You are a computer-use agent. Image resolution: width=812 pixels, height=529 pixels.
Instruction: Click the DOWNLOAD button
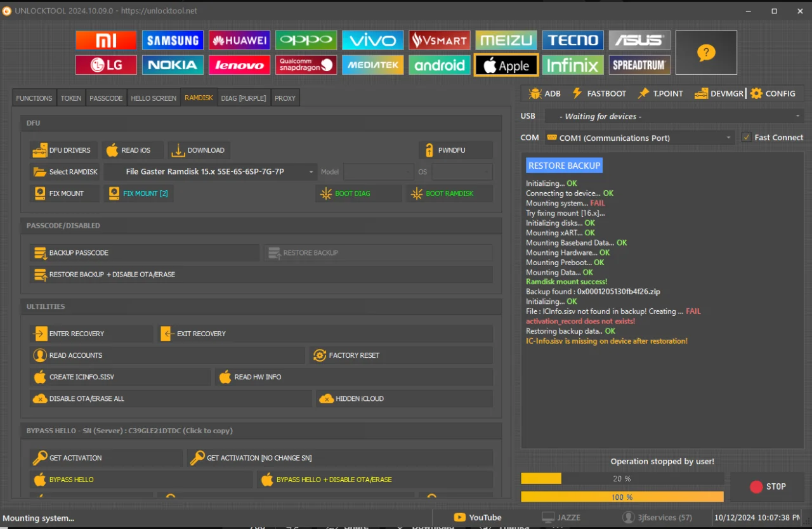click(x=199, y=150)
